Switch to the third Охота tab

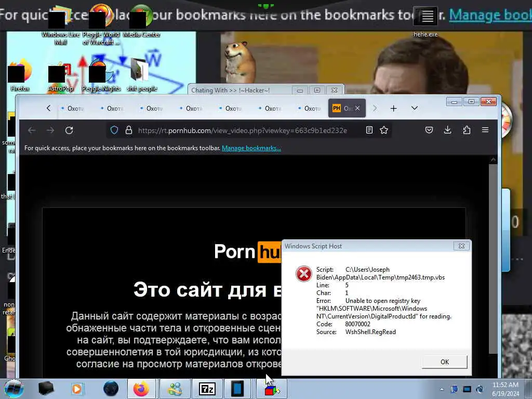pos(151,108)
